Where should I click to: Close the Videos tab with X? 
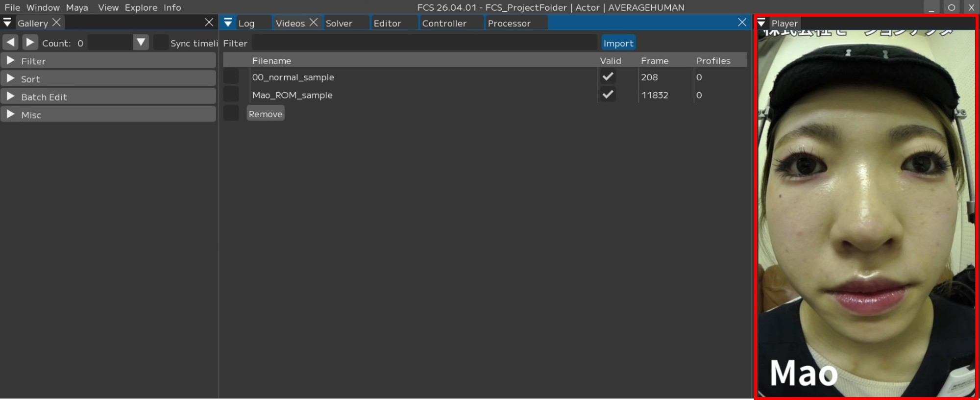[314, 23]
